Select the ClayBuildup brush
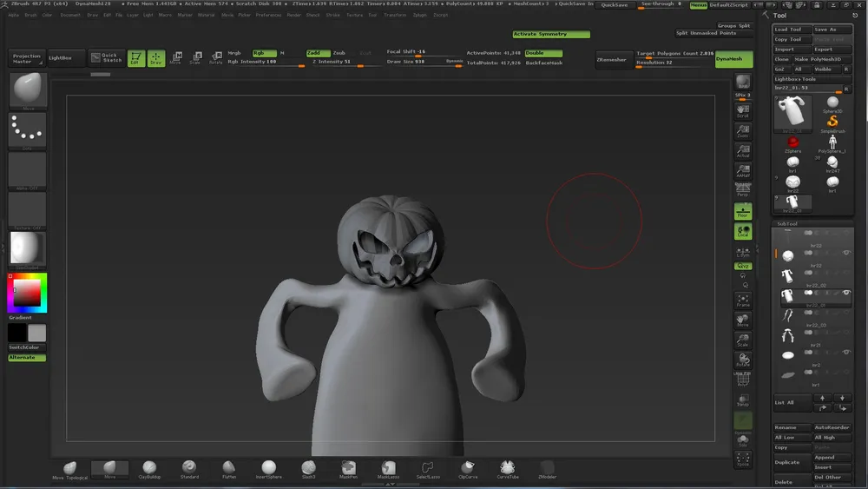This screenshot has width=868, height=489. tap(150, 469)
